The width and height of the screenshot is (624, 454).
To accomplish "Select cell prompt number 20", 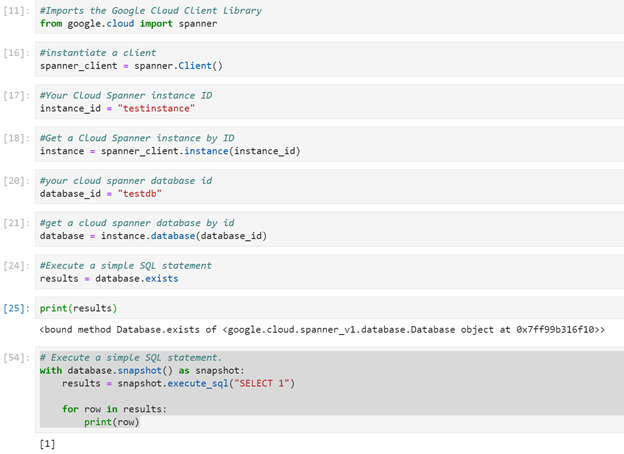I will pyautogui.click(x=16, y=181).
